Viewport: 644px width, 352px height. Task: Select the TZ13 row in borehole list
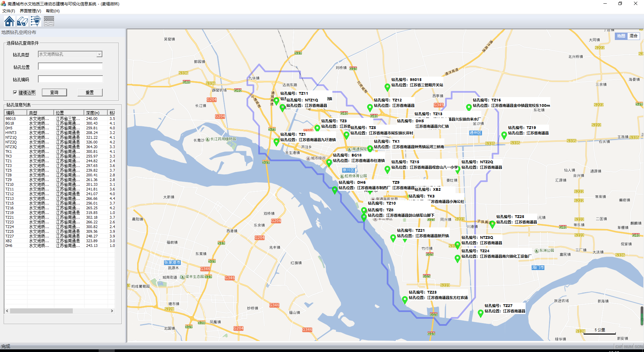coord(60,199)
